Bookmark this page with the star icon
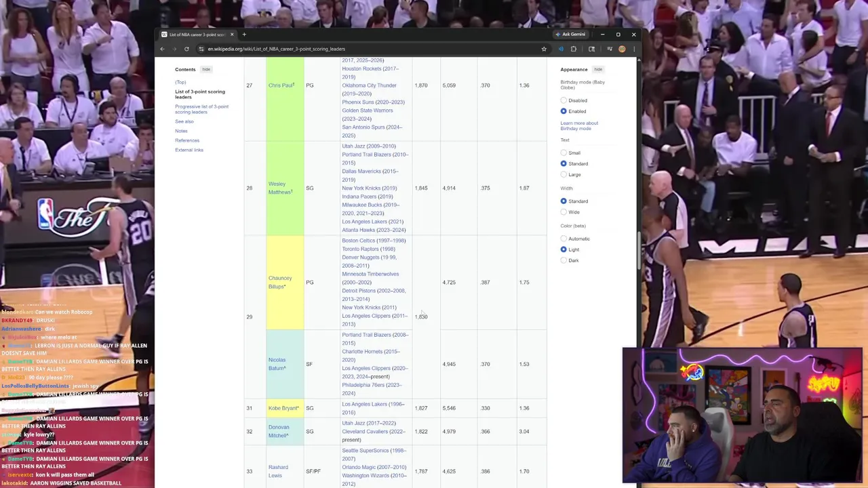 [x=544, y=49]
